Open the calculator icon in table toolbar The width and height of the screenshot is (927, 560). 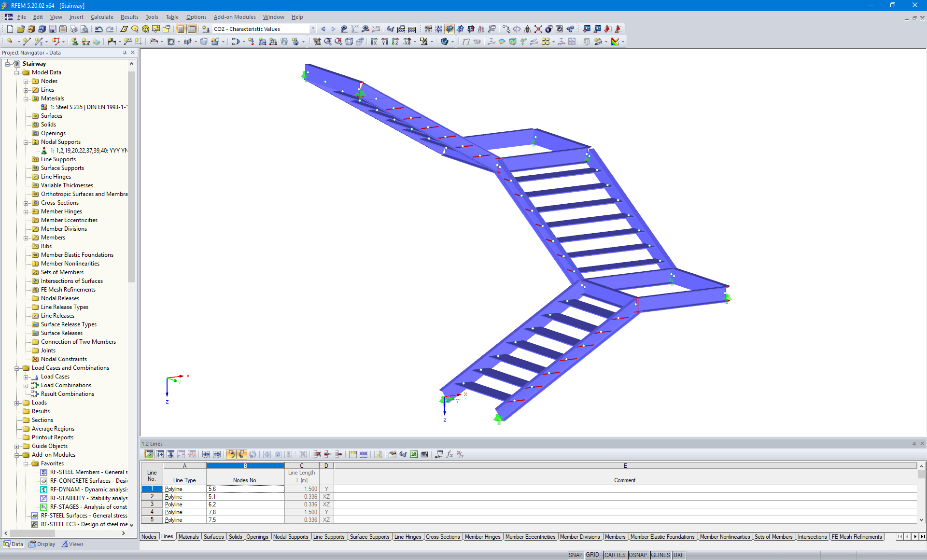point(424,454)
